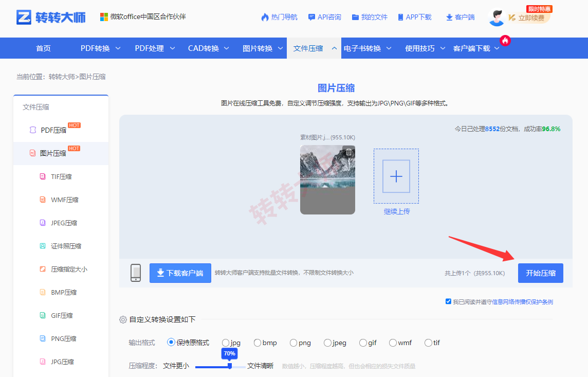
Task: Open the 信息网络传播权保护条例 link
Action: tap(522, 301)
